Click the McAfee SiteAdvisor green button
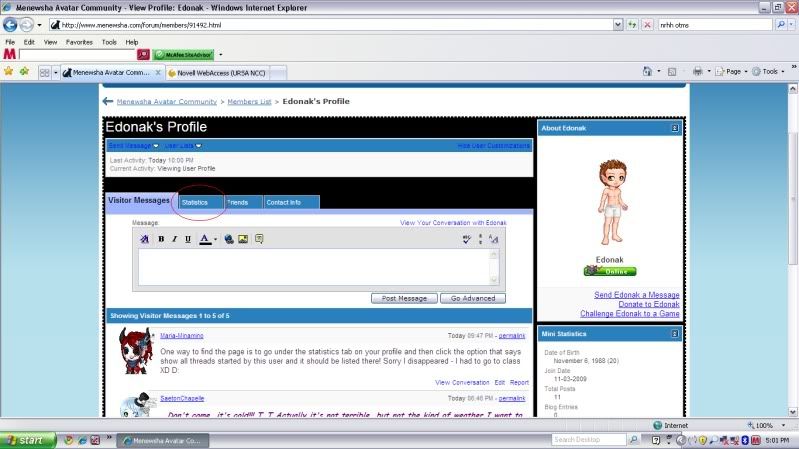 [x=184, y=55]
